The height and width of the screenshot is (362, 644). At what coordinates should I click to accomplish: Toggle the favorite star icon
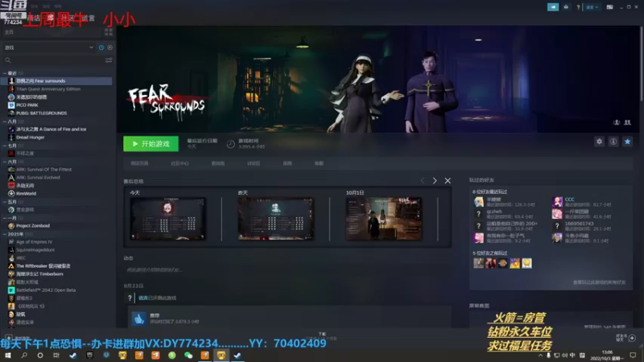tap(627, 142)
